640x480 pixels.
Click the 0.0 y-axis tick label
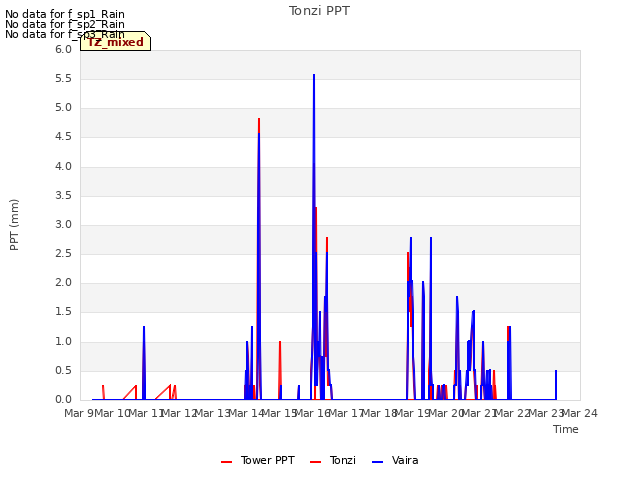click(63, 400)
